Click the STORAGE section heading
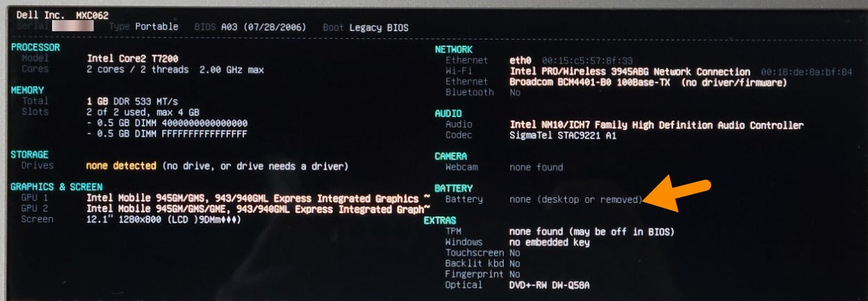The width and height of the screenshot is (868, 301). pos(29,155)
